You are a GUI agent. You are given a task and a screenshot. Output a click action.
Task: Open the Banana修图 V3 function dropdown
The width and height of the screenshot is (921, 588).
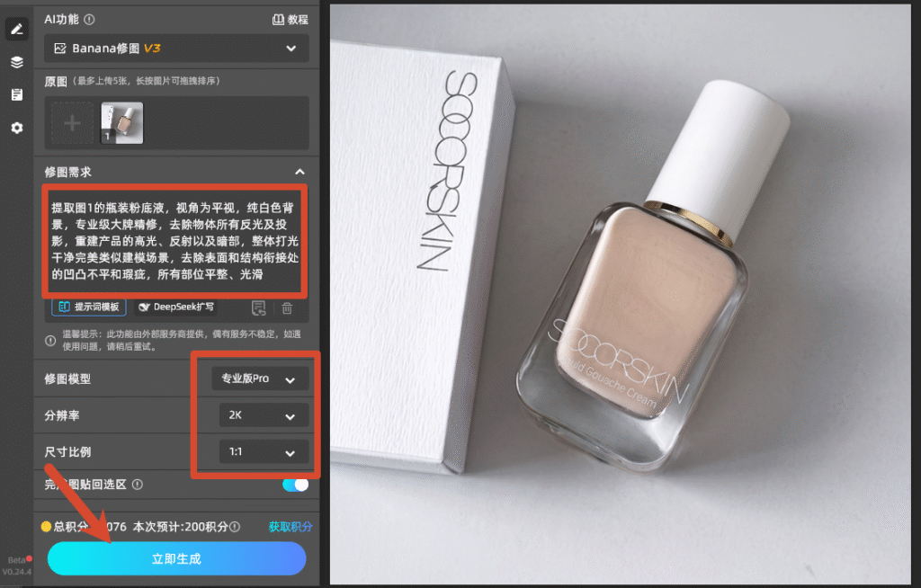coord(176,49)
